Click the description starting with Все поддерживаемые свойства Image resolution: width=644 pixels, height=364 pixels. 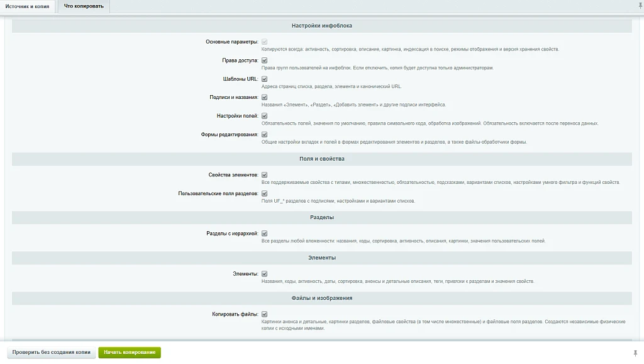pyautogui.click(x=441, y=182)
